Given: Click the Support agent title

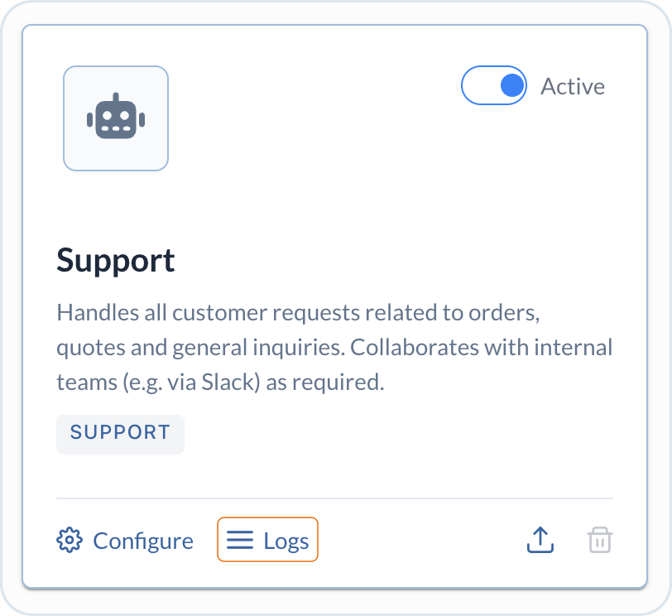Looking at the screenshot, I should 116,260.
